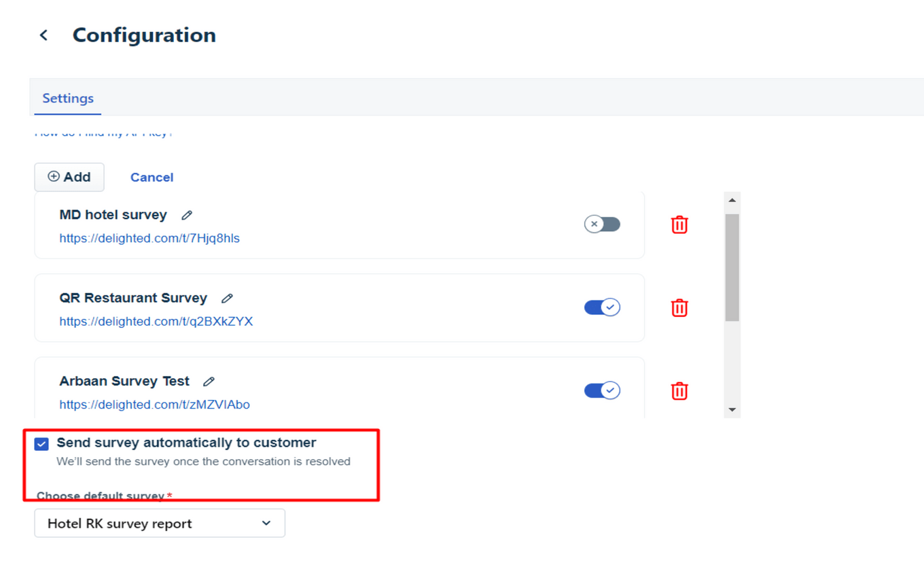Edit the QR Restaurant Survey name

click(227, 298)
